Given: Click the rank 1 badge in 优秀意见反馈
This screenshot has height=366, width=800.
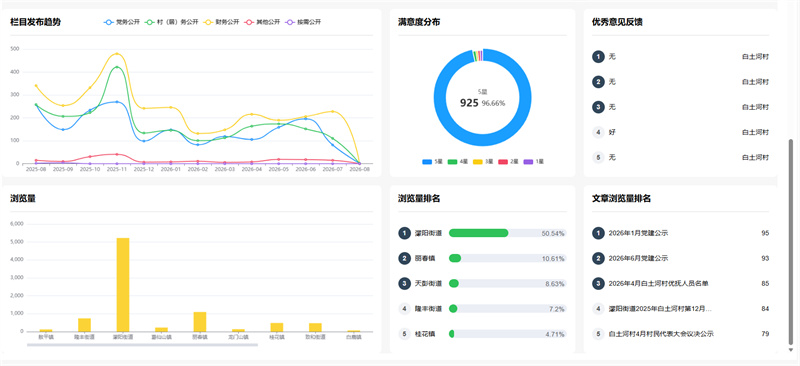Looking at the screenshot, I should [598, 57].
